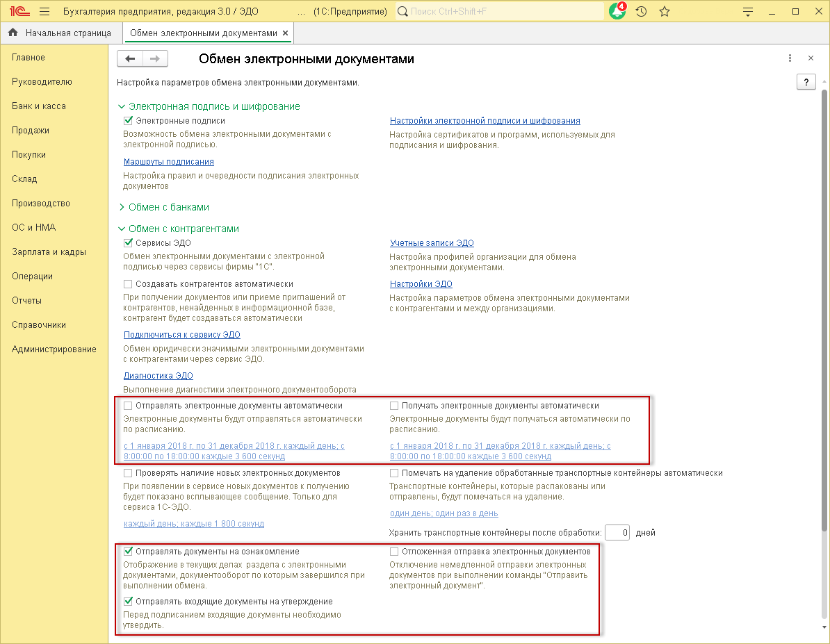Go back with the left arrow button
The image size is (830, 644).
coord(130,59)
